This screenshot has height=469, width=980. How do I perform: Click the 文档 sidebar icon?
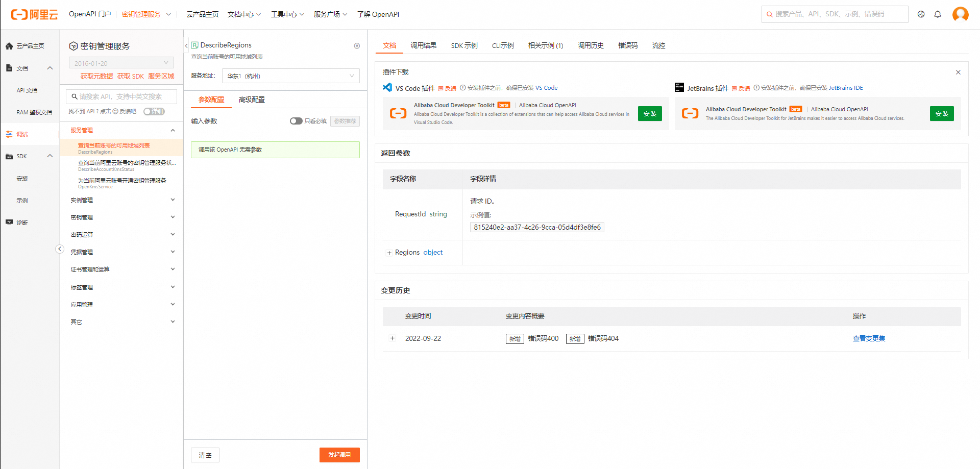(x=9, y=68)
